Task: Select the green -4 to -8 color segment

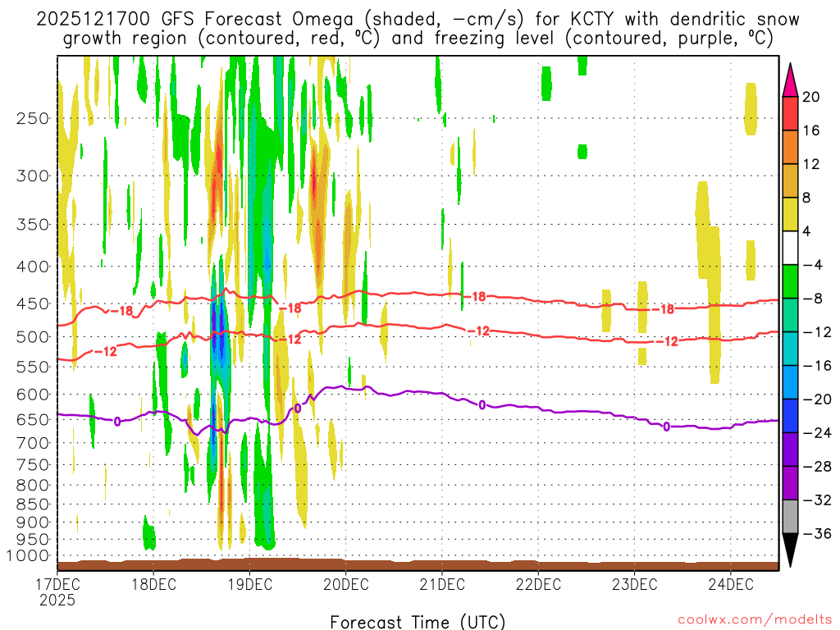Action: point(790,282)
